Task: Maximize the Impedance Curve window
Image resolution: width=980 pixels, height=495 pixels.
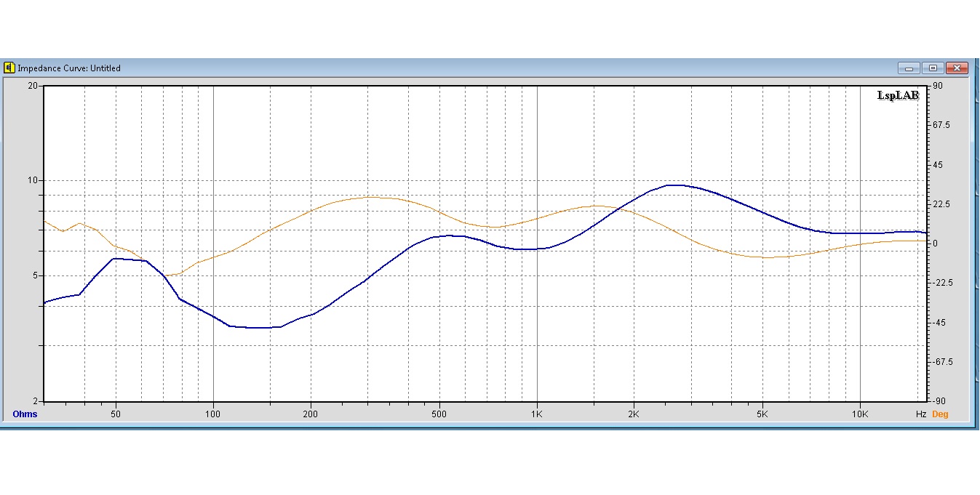Action: 933,68
